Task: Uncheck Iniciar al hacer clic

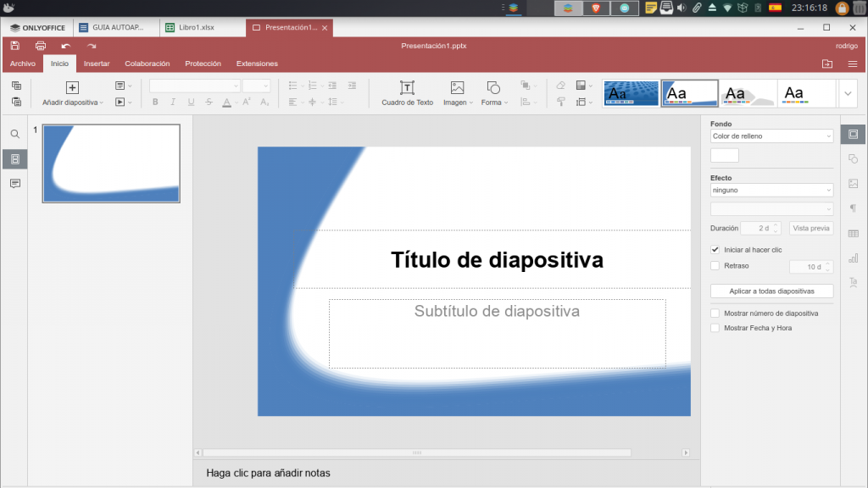Action: (715, 250)
